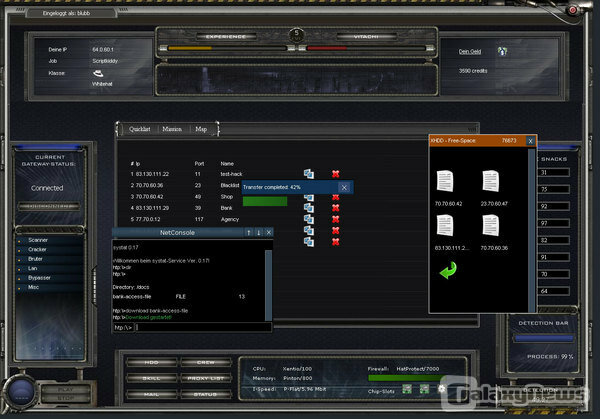Open the 70.70.60.42 file in XHDD
This screenshot has width=600, height=419.
pos(445,181)
